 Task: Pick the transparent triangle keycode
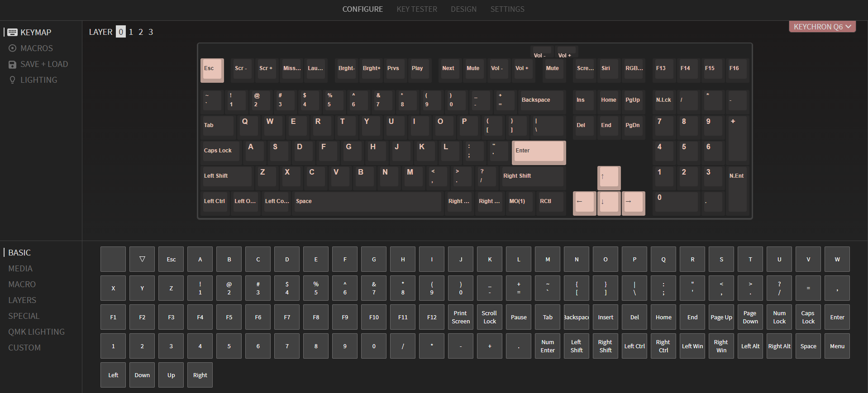(142, 259)
